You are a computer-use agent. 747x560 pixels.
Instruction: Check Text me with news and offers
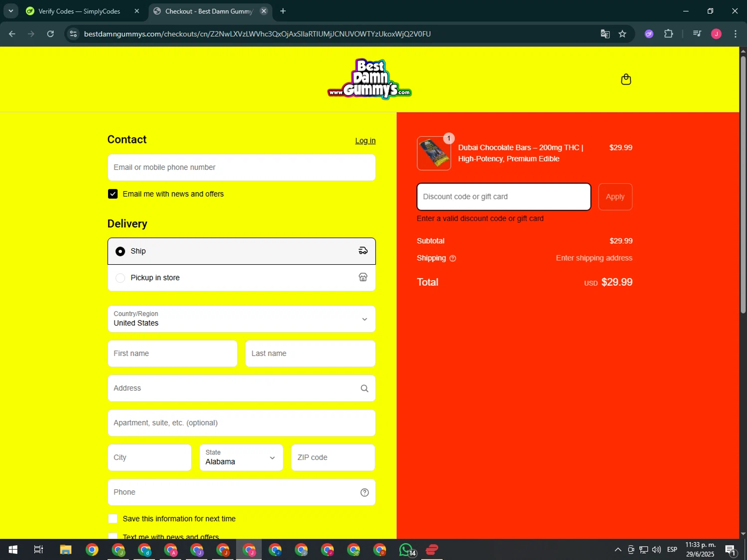(x=113, y=537)
